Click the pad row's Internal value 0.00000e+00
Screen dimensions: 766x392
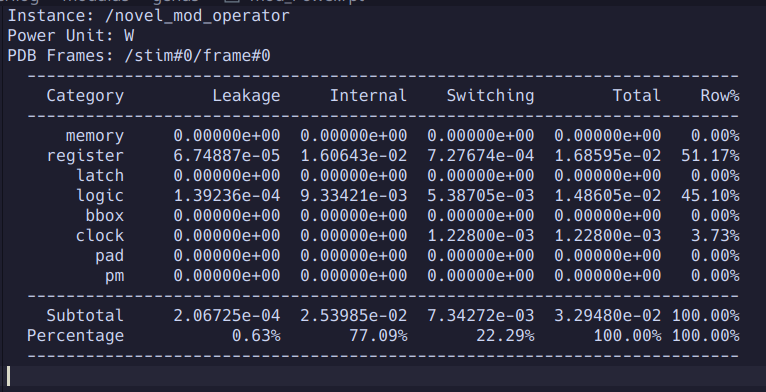[x=354, y=256]
